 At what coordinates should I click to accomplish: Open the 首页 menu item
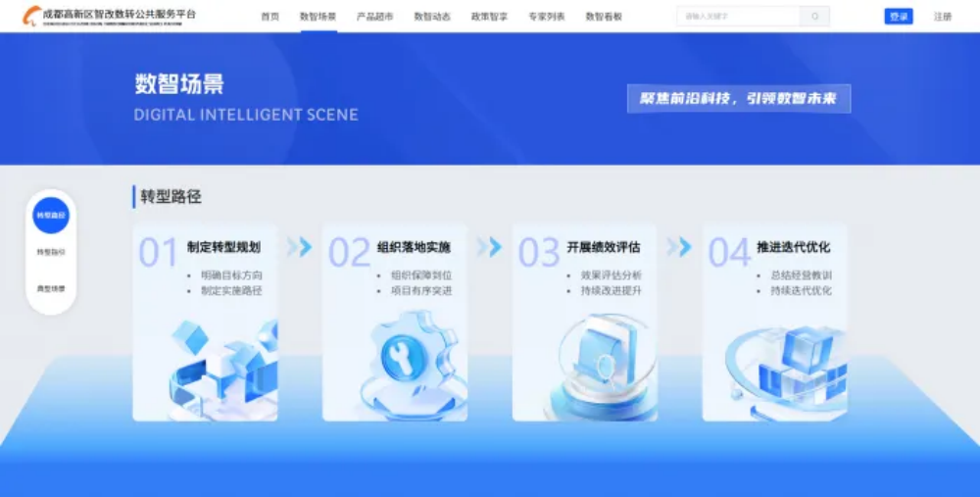(269, 17)
